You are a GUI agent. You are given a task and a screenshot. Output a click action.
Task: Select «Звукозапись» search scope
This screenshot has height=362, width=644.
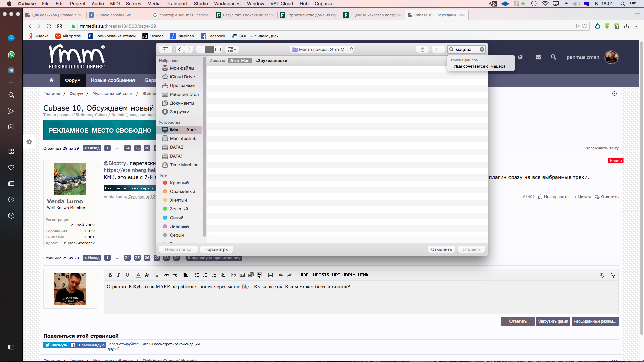271,61
